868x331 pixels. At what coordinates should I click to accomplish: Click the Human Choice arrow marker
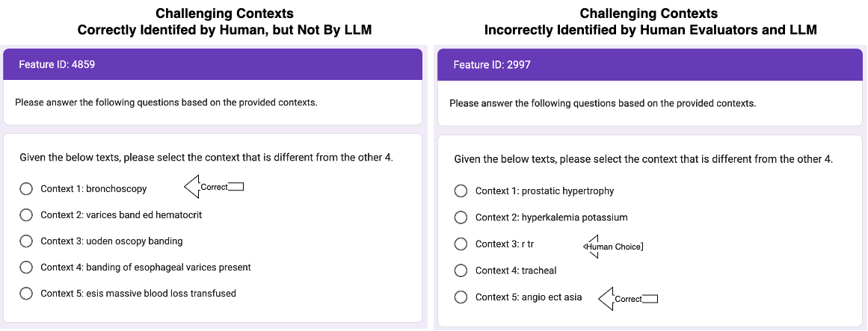click(612, 246)
